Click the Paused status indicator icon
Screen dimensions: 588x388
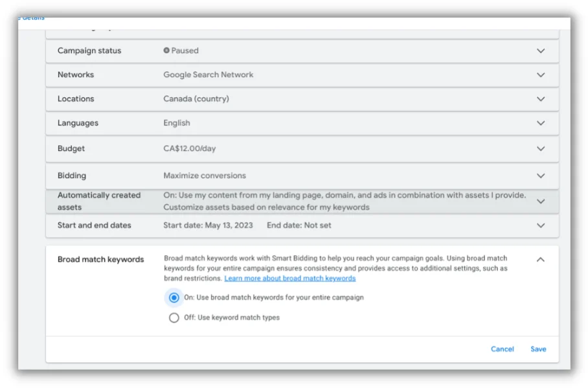(166, 51)
